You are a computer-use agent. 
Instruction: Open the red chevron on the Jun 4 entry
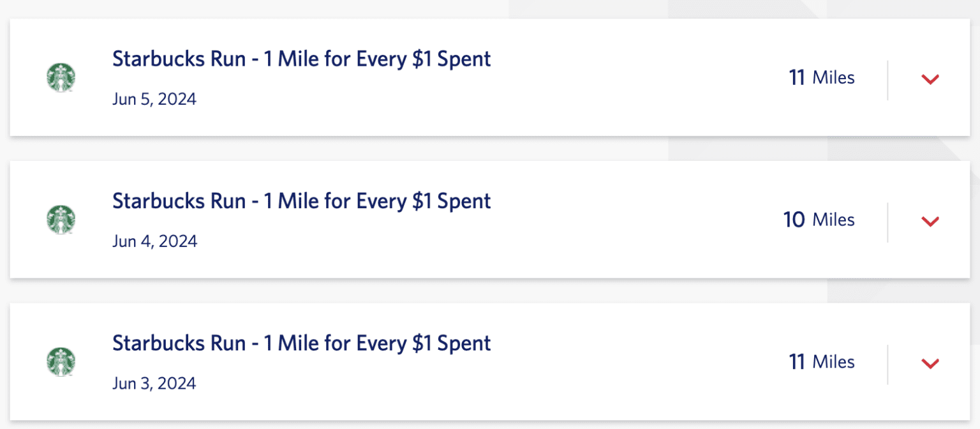[x=930, y=222]
